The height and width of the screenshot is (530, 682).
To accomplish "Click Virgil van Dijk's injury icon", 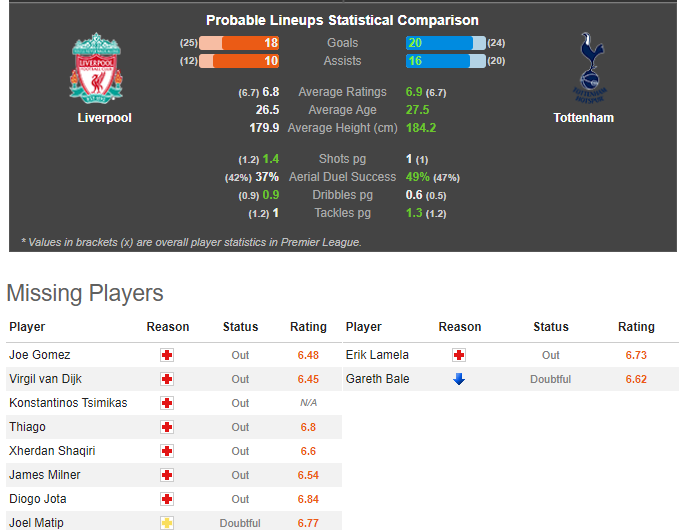I will 167,379.
